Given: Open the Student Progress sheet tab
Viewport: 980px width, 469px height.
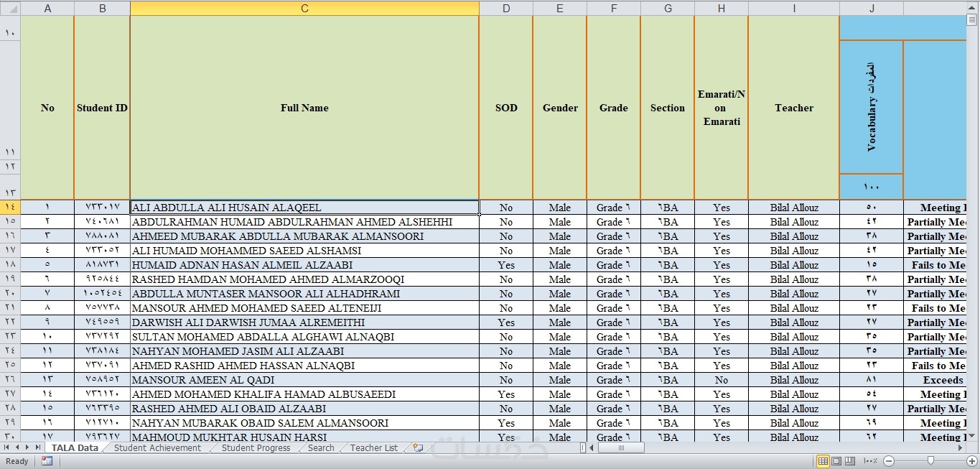Looking at the screenshot, I should point(256,447).
